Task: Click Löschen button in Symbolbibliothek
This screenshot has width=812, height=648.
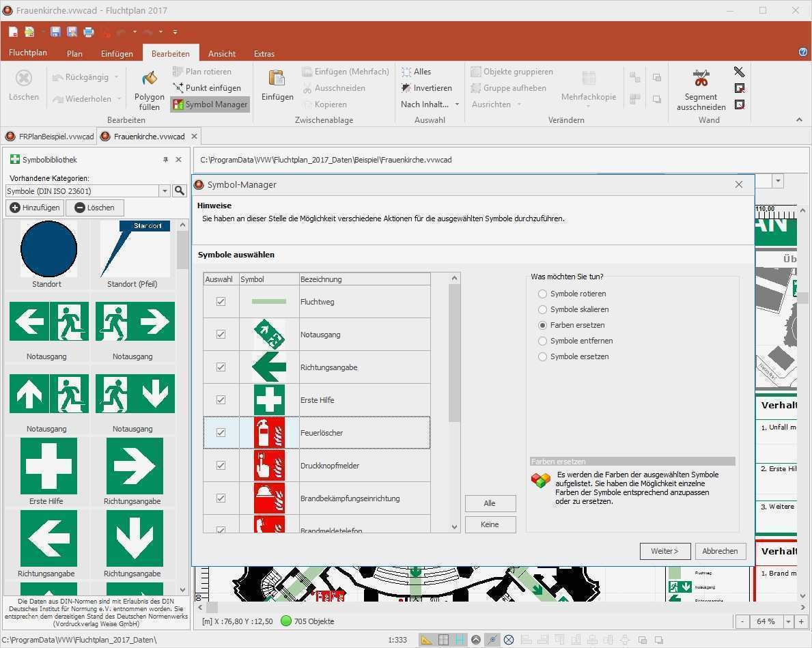Action: (x=95, y=207)
